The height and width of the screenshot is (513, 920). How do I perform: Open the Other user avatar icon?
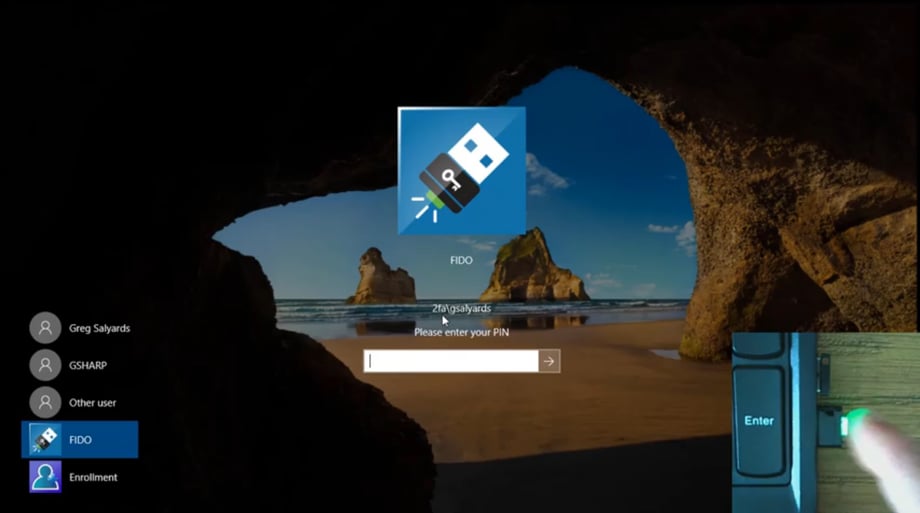[45, 402]
